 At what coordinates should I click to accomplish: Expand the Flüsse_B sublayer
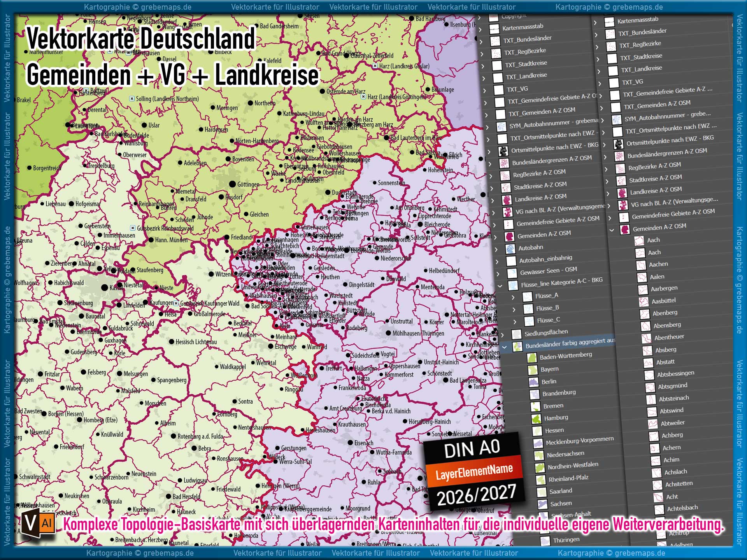[x=514, y=310]
